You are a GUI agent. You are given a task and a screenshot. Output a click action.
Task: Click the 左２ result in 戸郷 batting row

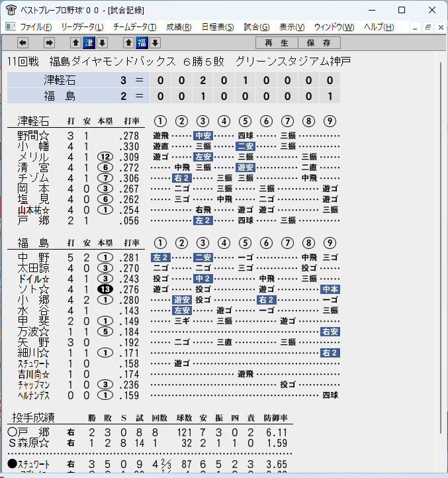click(x=203, y=220)
